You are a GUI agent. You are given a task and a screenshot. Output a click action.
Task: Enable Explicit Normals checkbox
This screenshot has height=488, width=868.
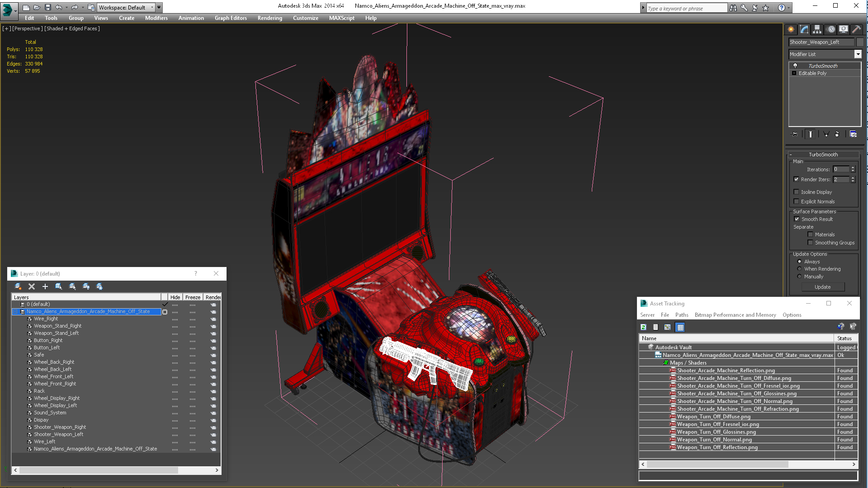(x=797, y=202)
